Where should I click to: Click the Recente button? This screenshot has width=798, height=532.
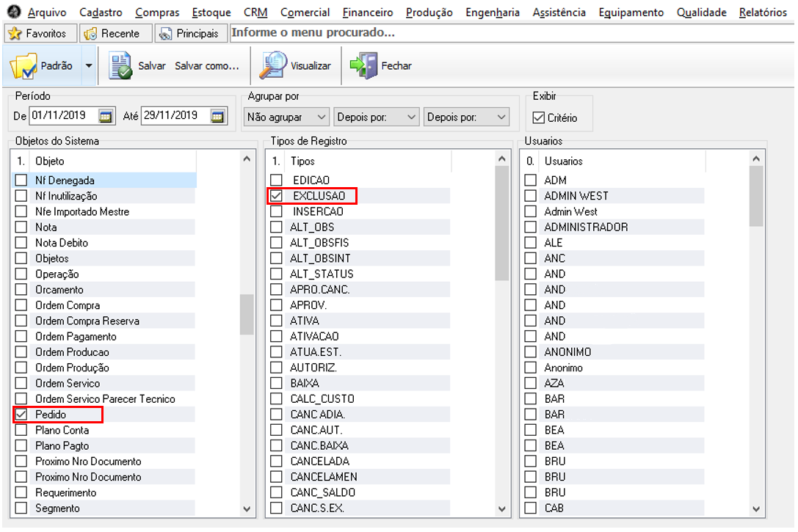[x=116, y=34]
